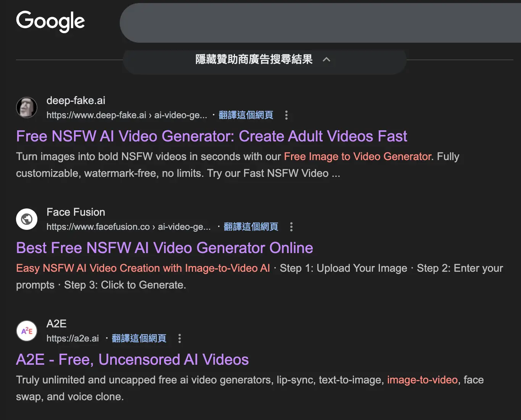Translate the Face Fusion page

(x=251, y=227)
